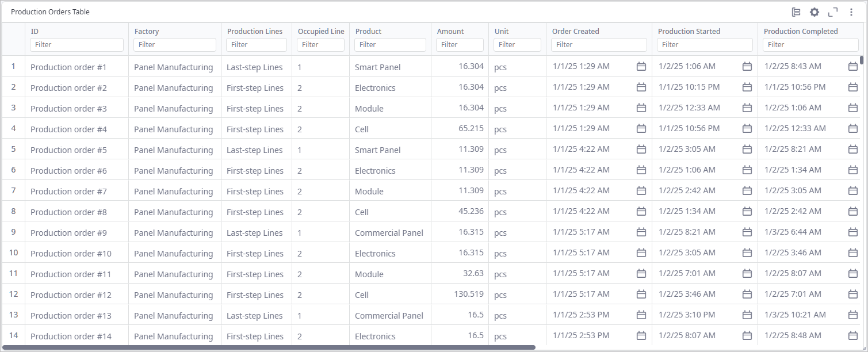Click the Product column filter field
The height and width of the screenshot is (352, 868).
pos(390,45)
